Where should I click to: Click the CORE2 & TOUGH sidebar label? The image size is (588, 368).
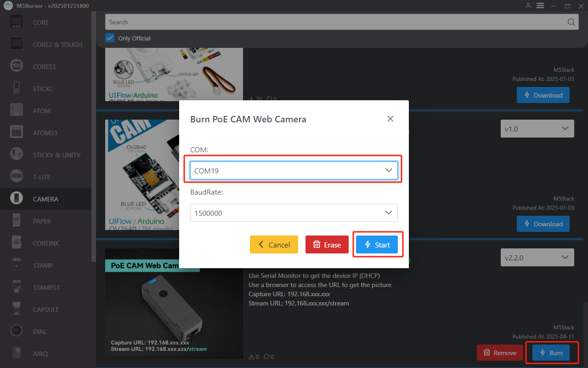pyautogui.click(x=57, y=45)
